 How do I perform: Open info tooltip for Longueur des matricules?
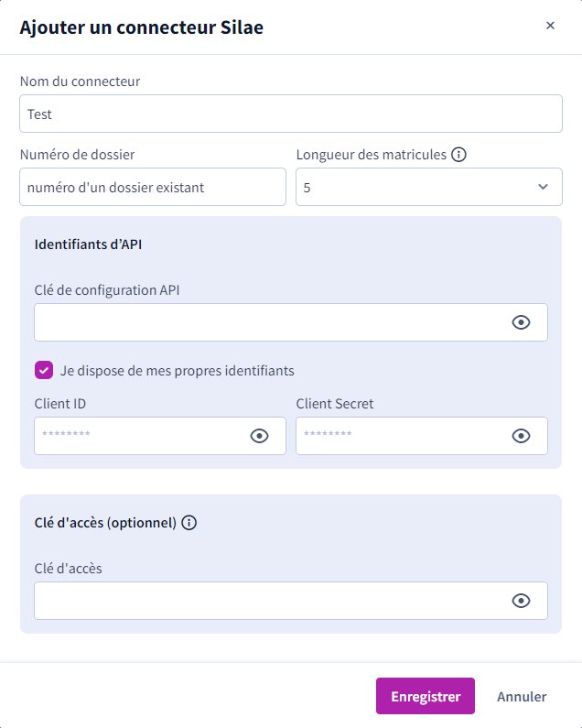(x=458, y=154)
